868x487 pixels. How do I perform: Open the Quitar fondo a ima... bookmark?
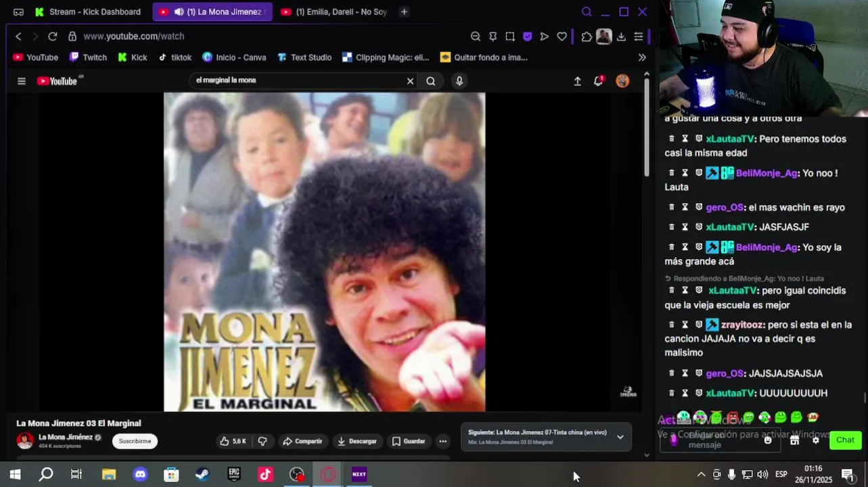pyautogui.click(x=484, y=57)
